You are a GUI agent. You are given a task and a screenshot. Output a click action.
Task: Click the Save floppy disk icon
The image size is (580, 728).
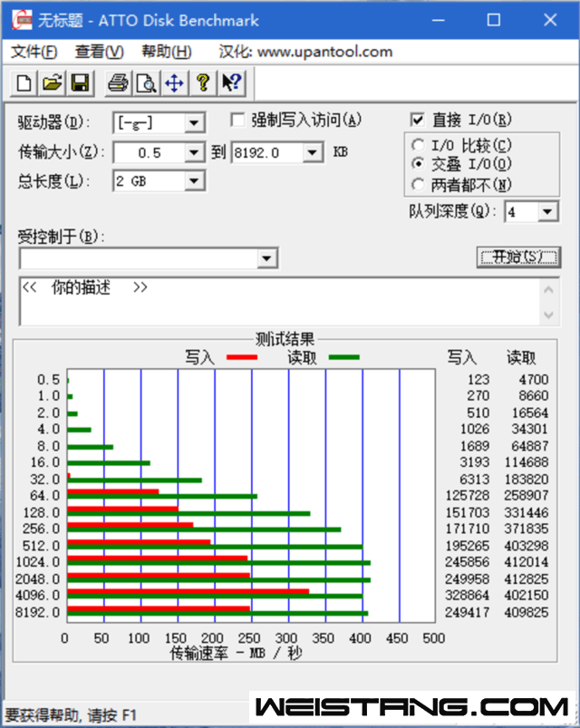79,84
